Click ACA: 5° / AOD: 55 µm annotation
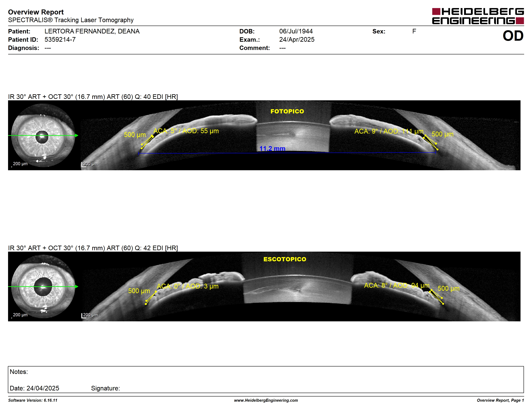 coord(186,131)
